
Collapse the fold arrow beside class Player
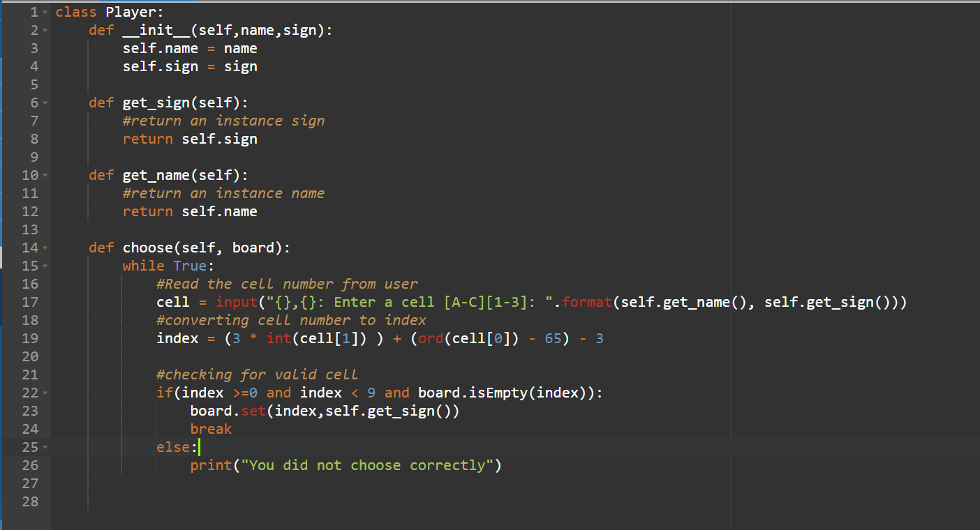[43, 11]
